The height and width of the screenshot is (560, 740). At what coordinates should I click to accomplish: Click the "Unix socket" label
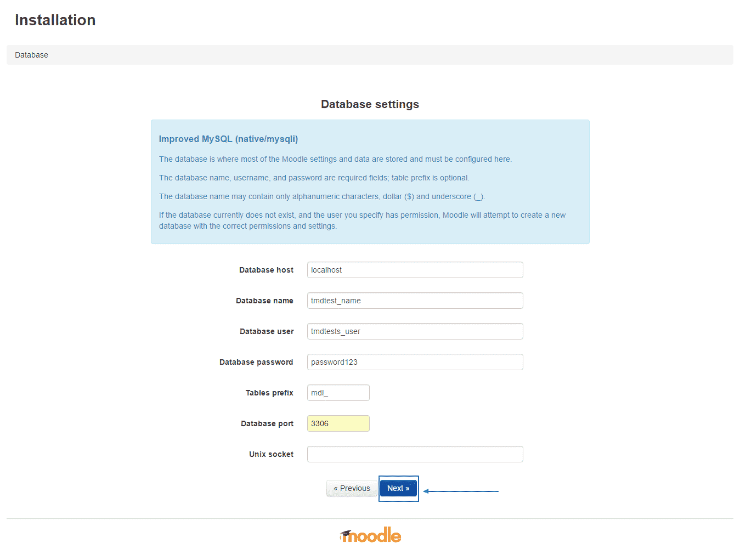(271, 454)
